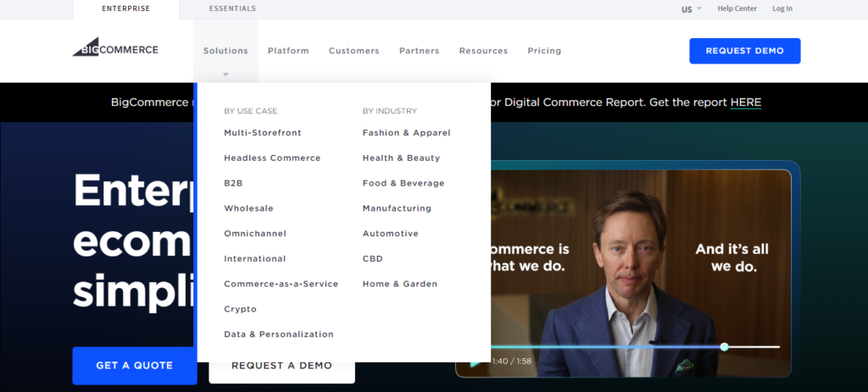Follow the HERE report link
This screenshot has height=392, width=868.
745,102
